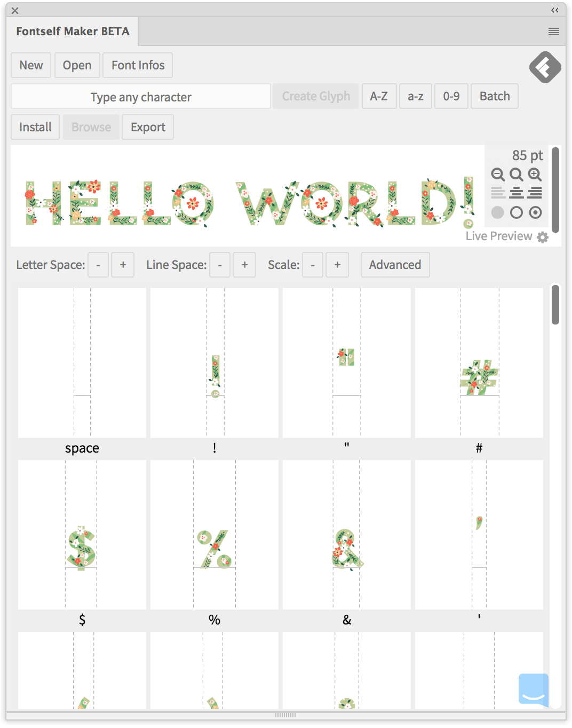Increase Letter Space with the plus control
Image resolution: width=572 pixels, height=728 pixels.
[122, 265]
